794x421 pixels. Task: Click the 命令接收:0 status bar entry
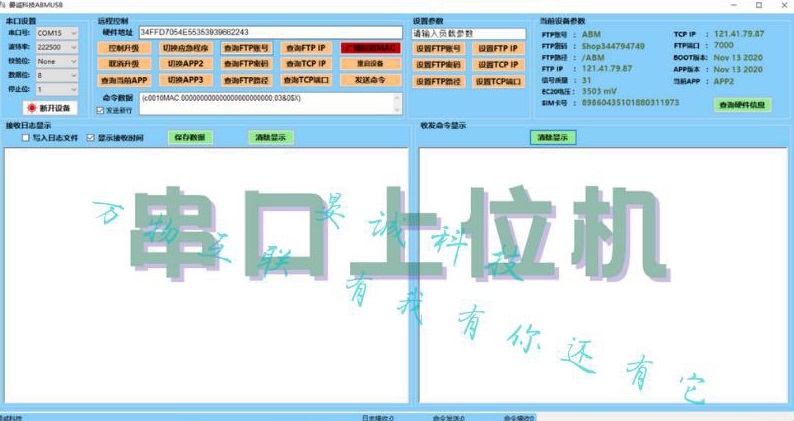click(x=519, y=418)
